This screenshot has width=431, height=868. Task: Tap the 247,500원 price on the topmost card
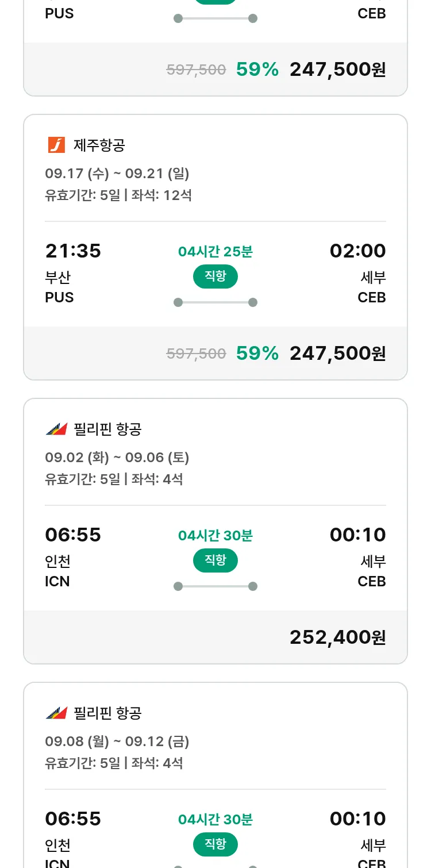[x=337, y=70]
